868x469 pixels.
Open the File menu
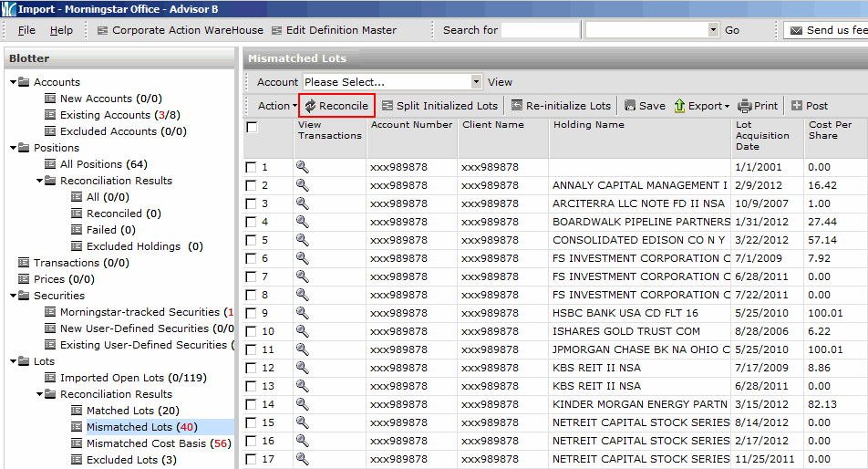coord(26,30)
